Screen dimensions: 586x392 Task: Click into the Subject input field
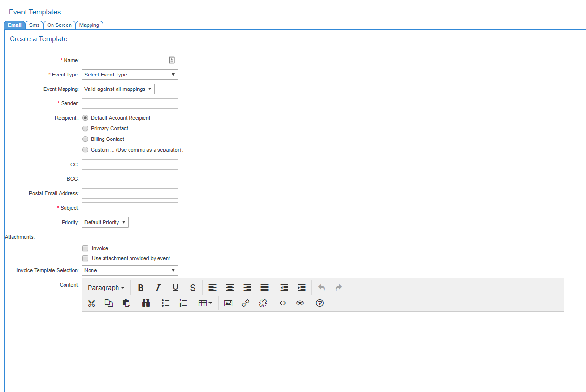coord(130,208)
